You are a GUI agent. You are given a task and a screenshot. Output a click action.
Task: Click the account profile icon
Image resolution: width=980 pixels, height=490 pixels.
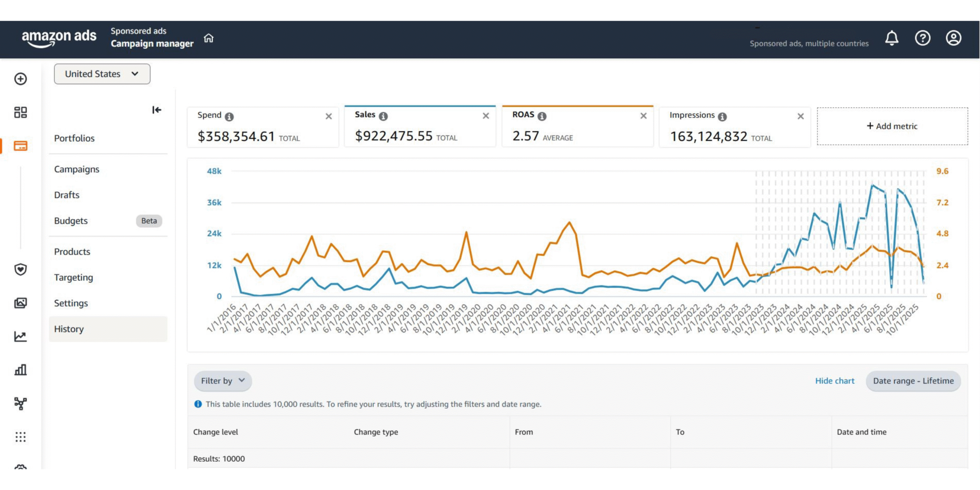954,38
